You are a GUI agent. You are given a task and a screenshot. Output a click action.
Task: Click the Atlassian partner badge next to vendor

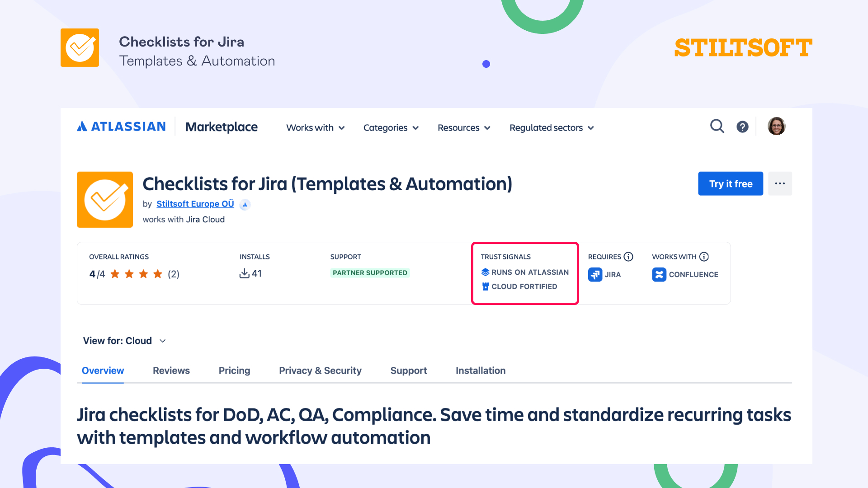pos(245,204)
